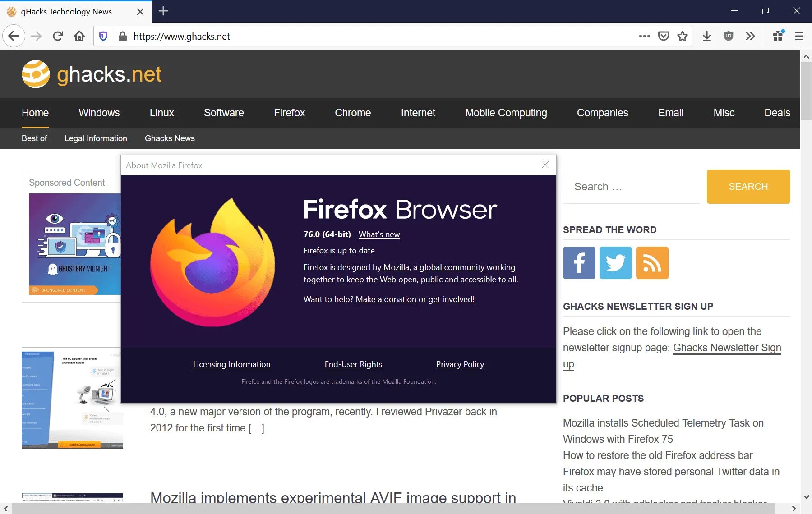This screenshot has height=514, width=812.
Task: Open the downloads panel
Action: [707, 36]
